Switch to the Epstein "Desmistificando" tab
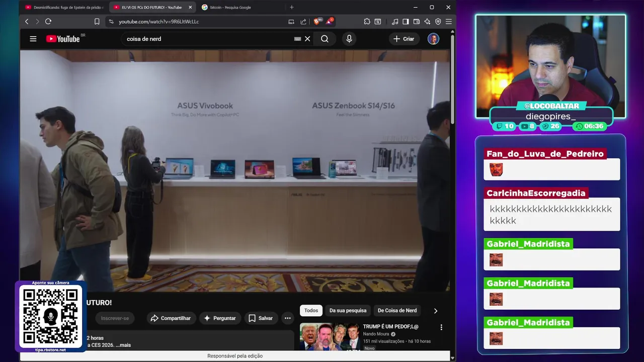 [64, 8]
